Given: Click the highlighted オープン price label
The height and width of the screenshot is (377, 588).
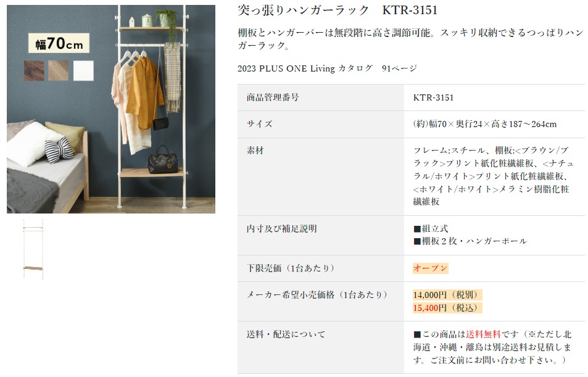Looking at the screenshot, I should coord(430,268).
